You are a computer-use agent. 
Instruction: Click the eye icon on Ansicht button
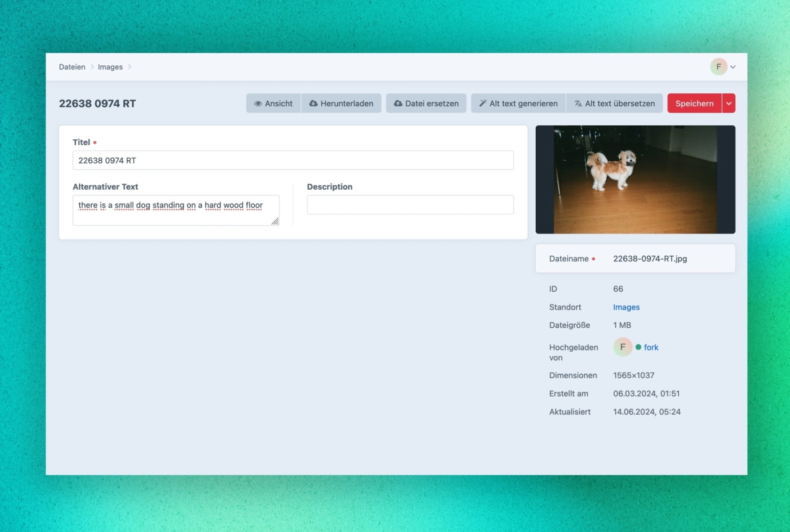(258, 103)
